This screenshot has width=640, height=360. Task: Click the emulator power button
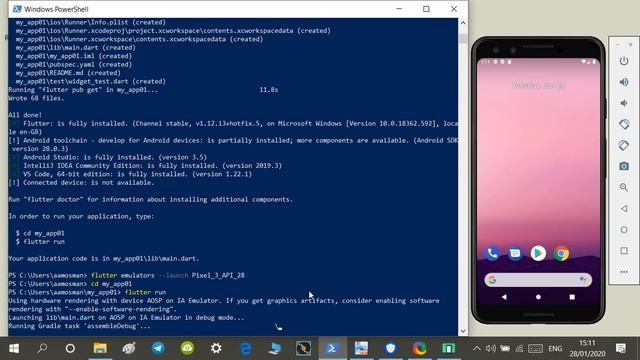(x=624, y=61)
